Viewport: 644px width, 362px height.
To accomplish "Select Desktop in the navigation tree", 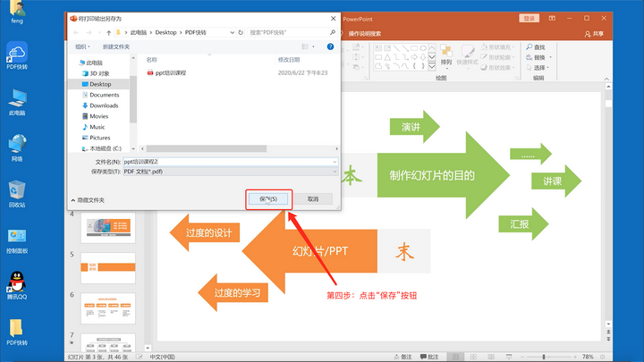I will (x=97, y=84).
